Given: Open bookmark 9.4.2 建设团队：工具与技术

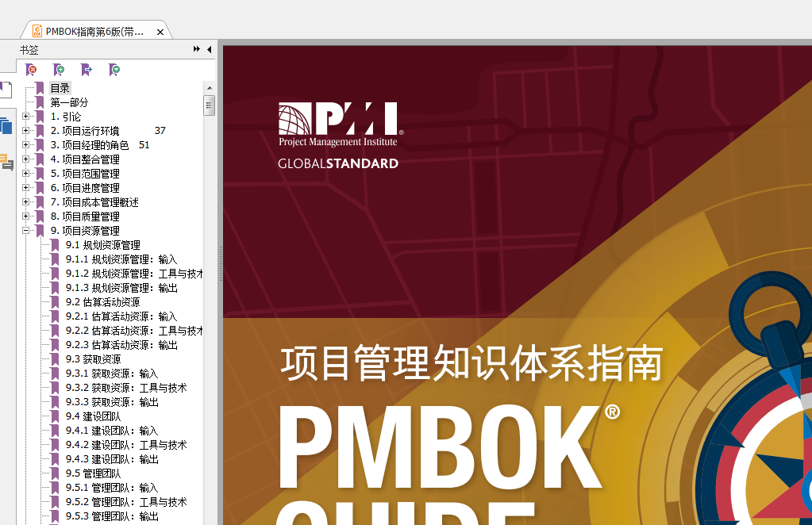Looking at the screenshot, I should click(126, 445).
